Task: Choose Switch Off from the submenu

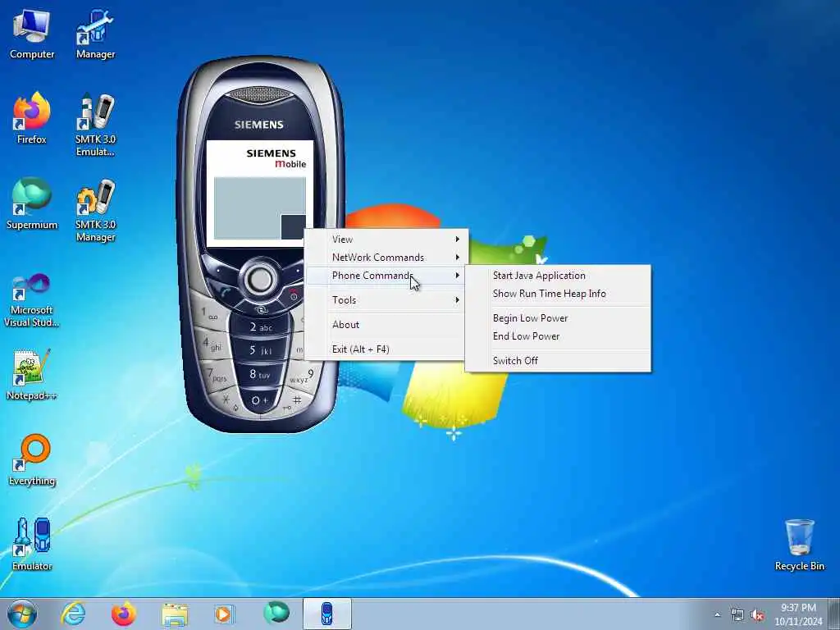Action: click(x=558, y=361)
